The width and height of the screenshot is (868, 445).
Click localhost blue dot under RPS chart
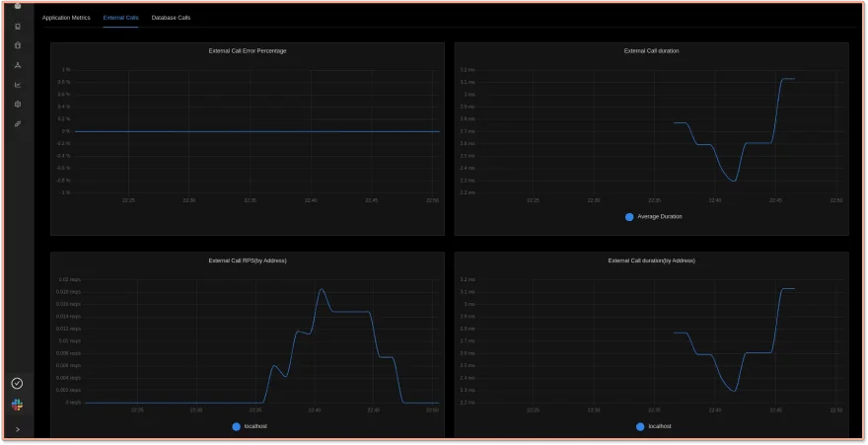[237, 426]
